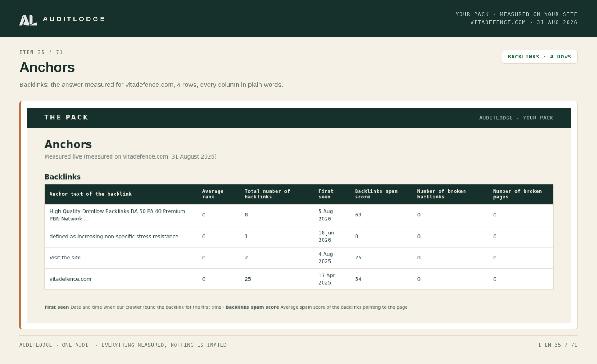The image size is (597, 364).
Task: Click the 'Measured live' subtitle line
Action: (x=130, y=157)
